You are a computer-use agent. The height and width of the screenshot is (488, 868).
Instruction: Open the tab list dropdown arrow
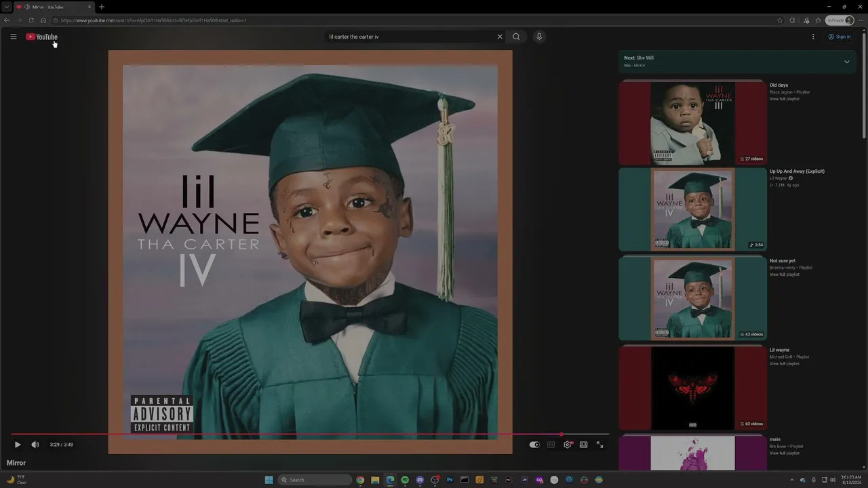coord(5,7)
